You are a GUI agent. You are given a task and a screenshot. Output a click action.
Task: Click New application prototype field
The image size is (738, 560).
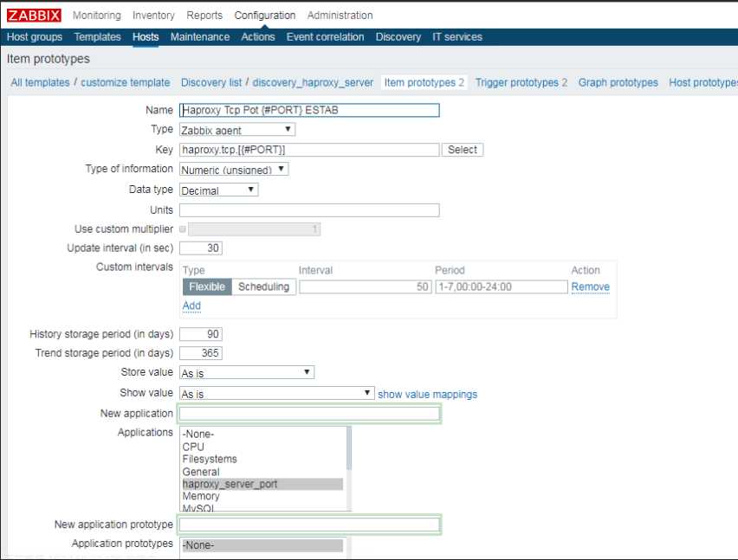pyautogui.click(x=309, y=525)
